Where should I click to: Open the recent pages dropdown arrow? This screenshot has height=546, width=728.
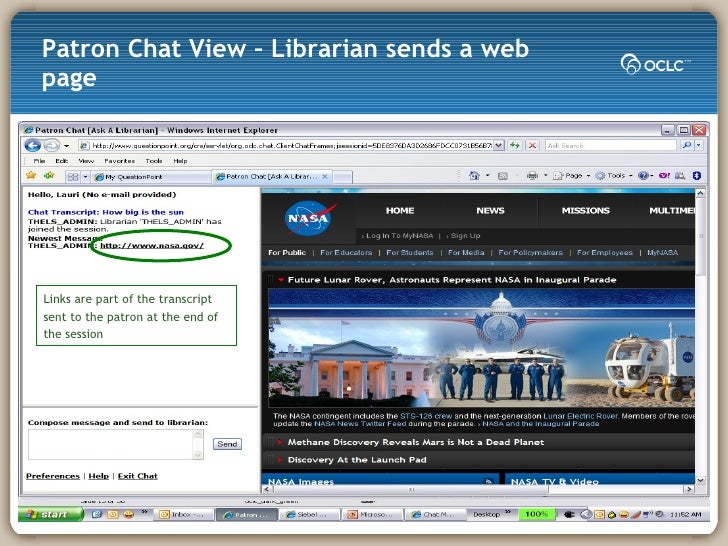tap(66, 146)
